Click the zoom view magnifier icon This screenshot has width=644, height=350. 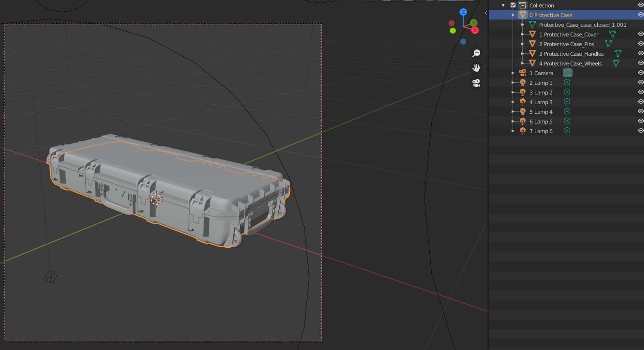[476, 53]
